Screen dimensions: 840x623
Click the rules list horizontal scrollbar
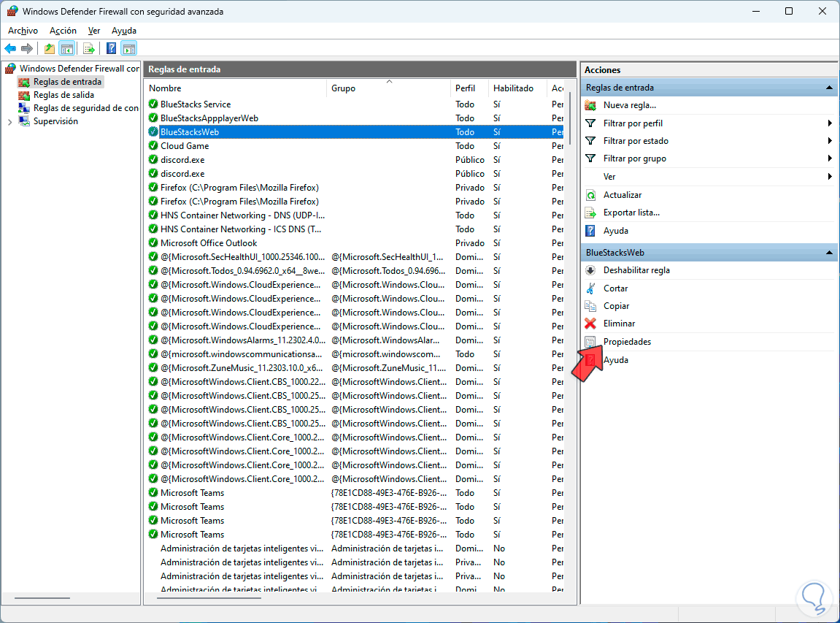click(209, 597)
